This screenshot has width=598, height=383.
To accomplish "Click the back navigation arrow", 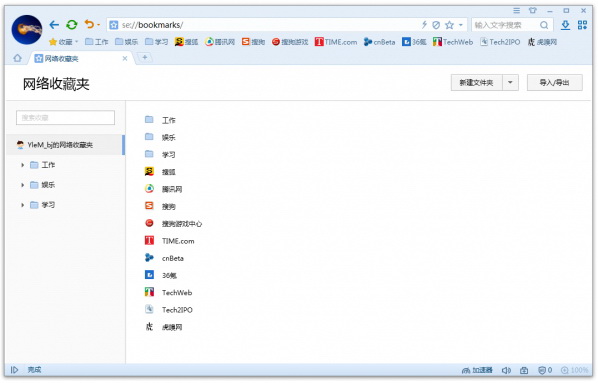I will click(x=54, y=25).
